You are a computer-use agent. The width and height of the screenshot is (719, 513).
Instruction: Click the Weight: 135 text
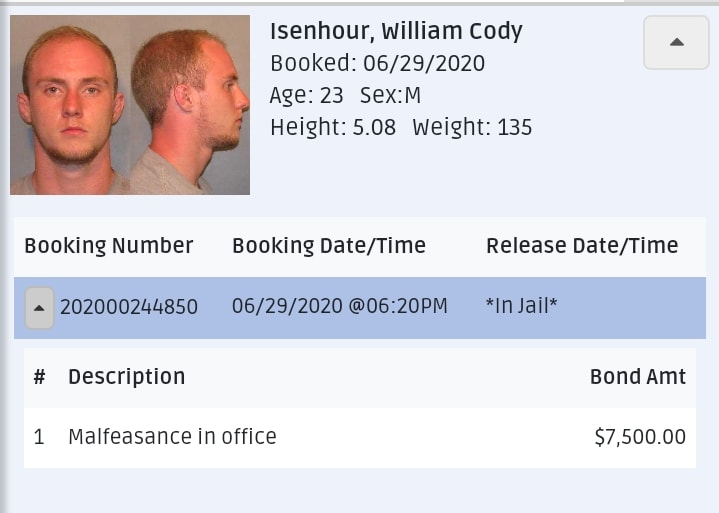coord(472,127)
